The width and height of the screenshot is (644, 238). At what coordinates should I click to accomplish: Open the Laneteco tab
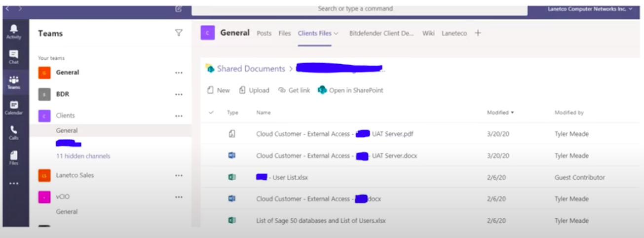[x=454, y=33]
